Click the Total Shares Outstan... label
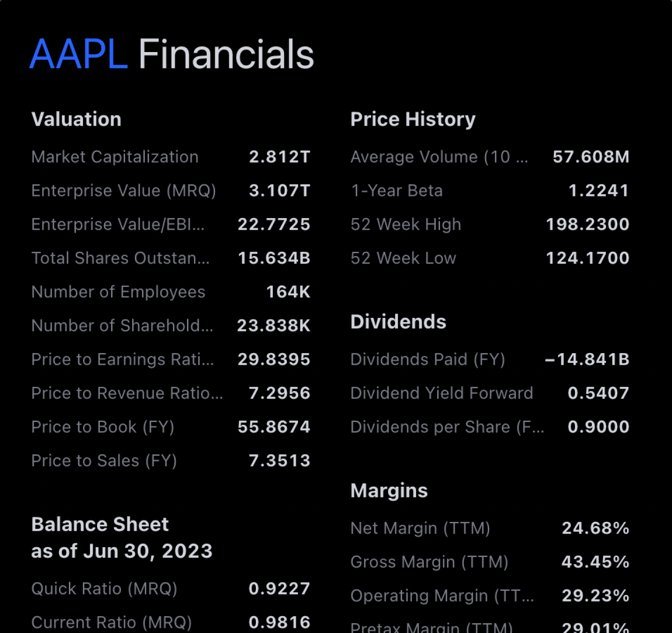Image resolution: width=672 pixels, height=633 pixels. coord(120,258)
